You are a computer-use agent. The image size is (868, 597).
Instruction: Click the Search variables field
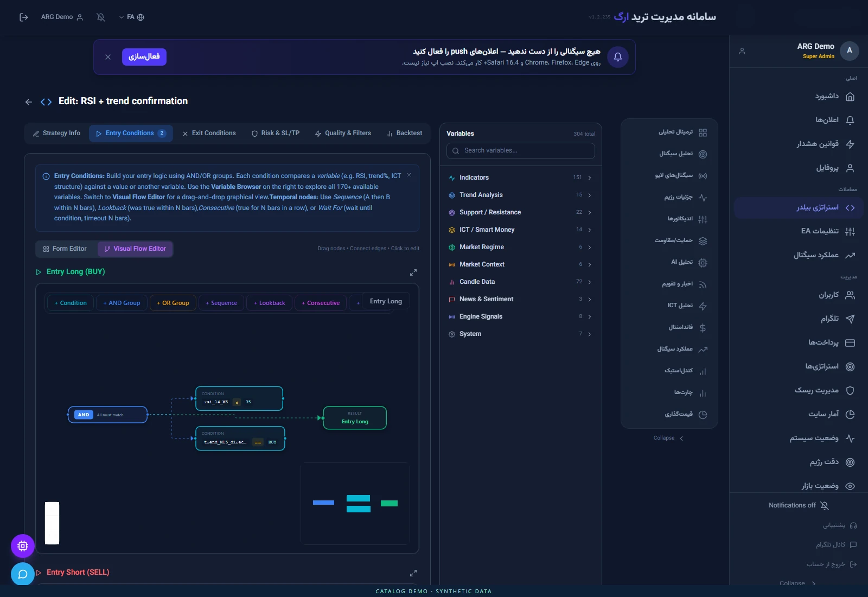pyautogui.click(x=521, y=151)
